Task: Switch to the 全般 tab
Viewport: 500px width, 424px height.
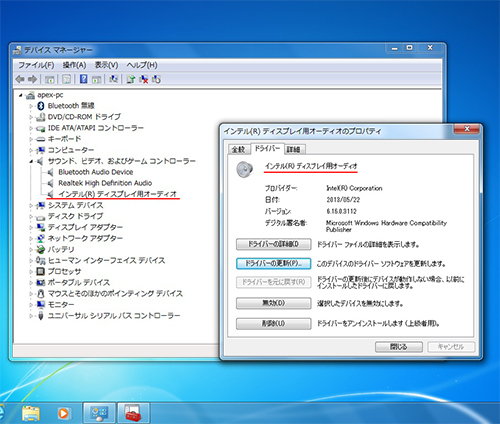Action: [239, 149]
